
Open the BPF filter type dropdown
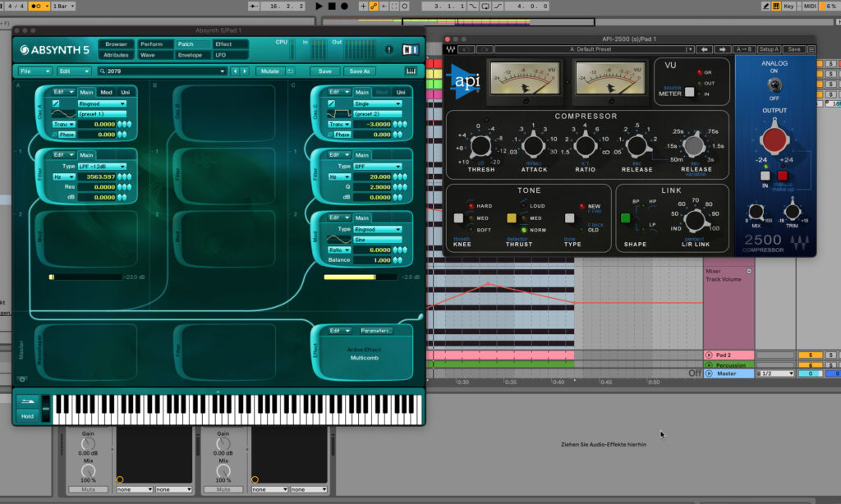click(x=378, y=166)
